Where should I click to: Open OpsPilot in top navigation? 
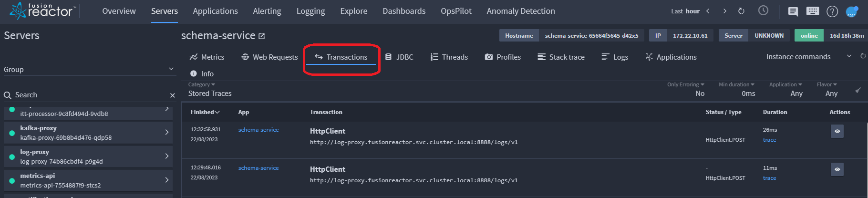(x=456, y=11)
